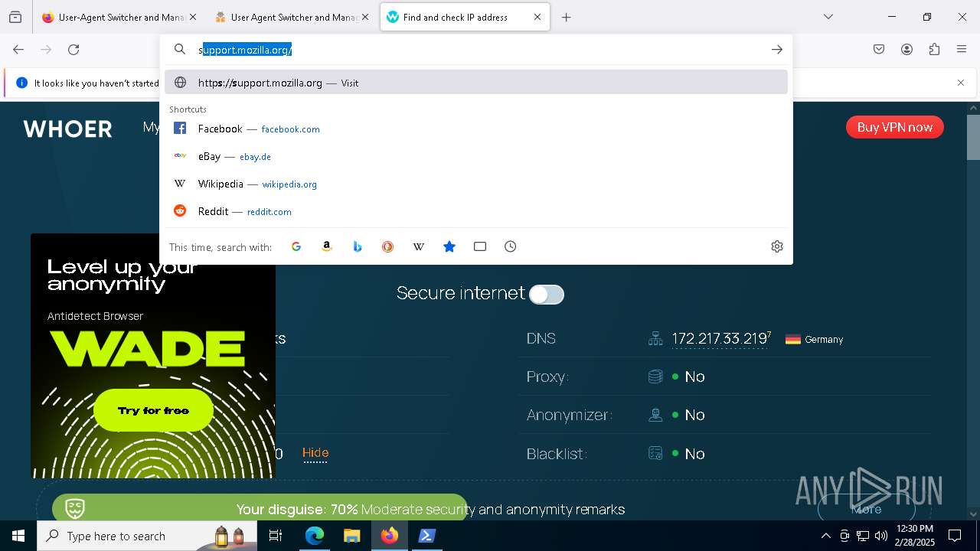Screen dimensions: 980x551
Task: Open the notification center icon
Action: [955, 536]
